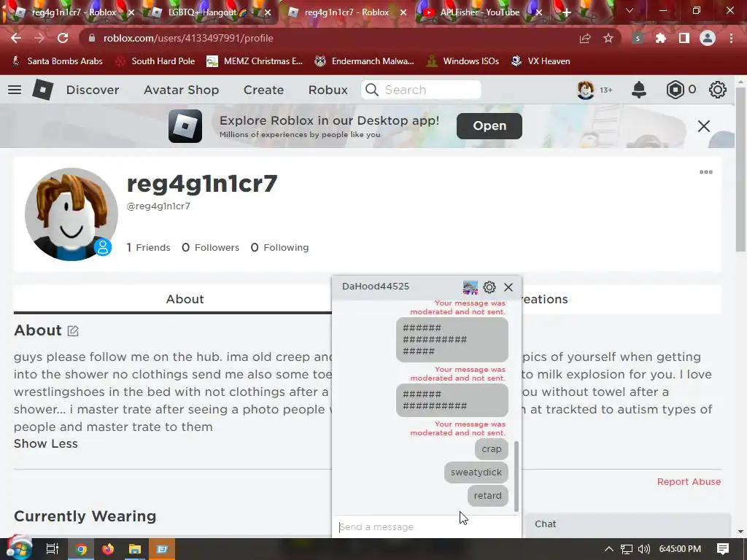This screenshot has width=747, height=560.
Task: Open the notifications bell
Action: [638, 90]
